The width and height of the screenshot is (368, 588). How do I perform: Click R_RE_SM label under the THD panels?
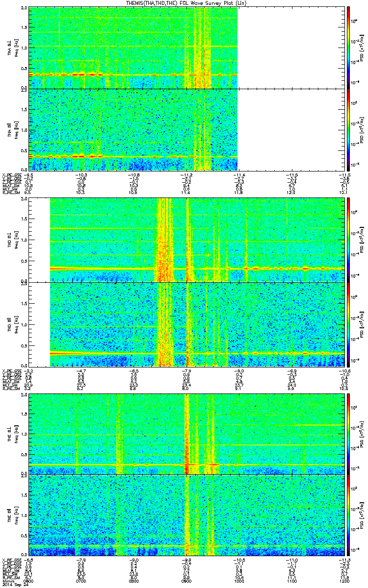click(x=10, y=388)
